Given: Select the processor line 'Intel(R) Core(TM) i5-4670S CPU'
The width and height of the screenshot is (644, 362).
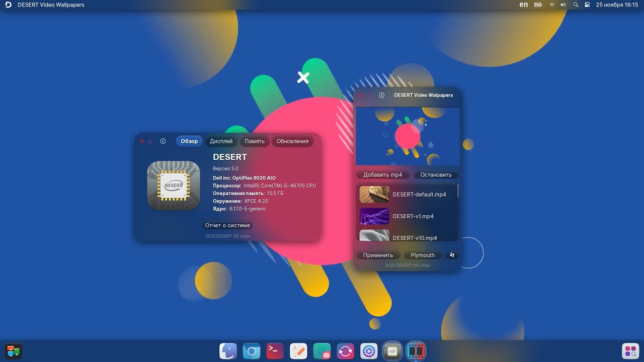Looking at the screenshot, I should [x=280, y=186].
